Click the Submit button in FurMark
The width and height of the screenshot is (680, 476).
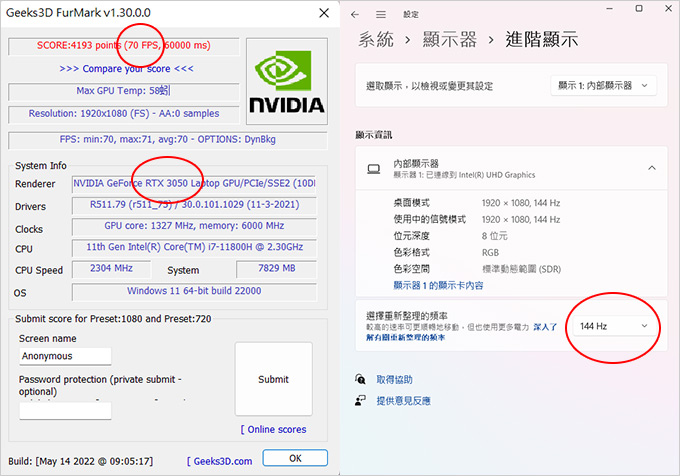pyautogui.click(x=274, y=379)
